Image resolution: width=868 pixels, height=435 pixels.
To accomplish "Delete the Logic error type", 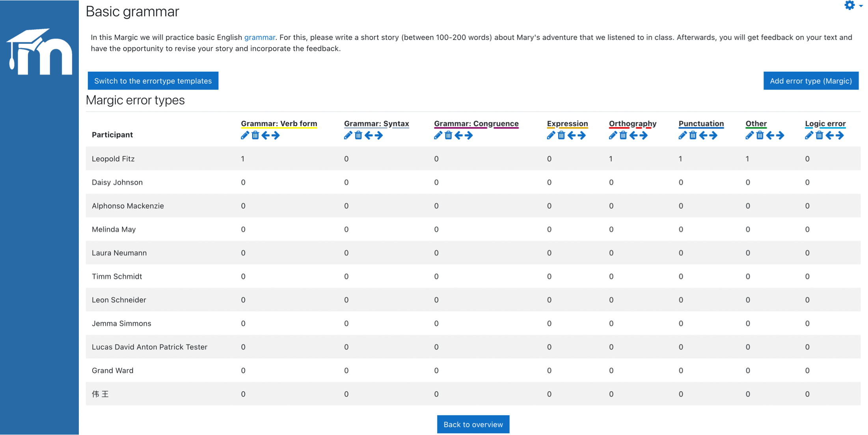I will 820,136.
